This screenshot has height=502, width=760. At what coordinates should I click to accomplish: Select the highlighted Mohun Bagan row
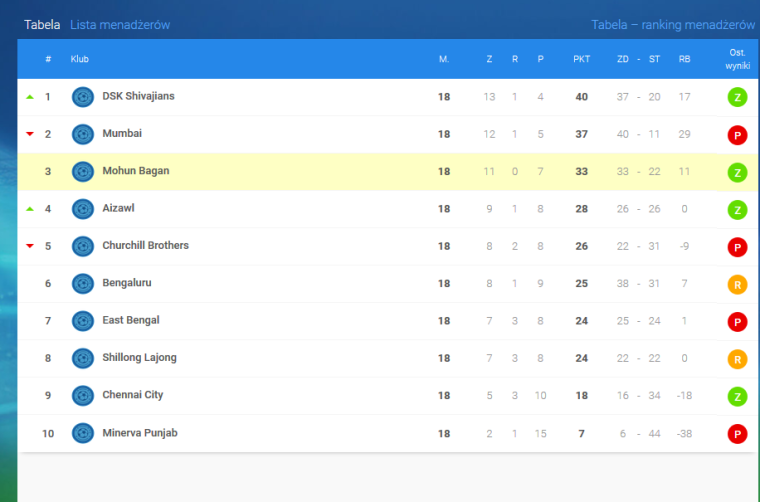click(300, 172)
